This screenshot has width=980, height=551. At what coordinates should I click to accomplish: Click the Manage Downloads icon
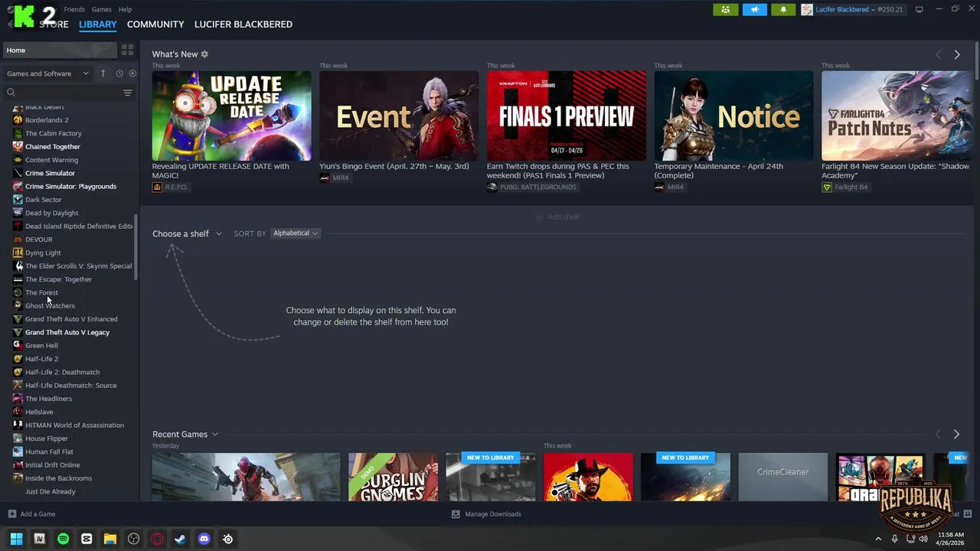456,514
